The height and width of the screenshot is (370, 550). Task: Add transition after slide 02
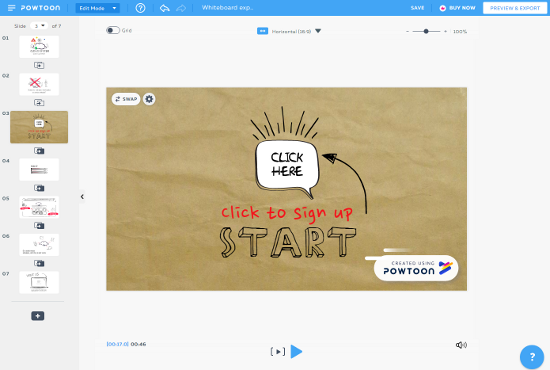39,103
